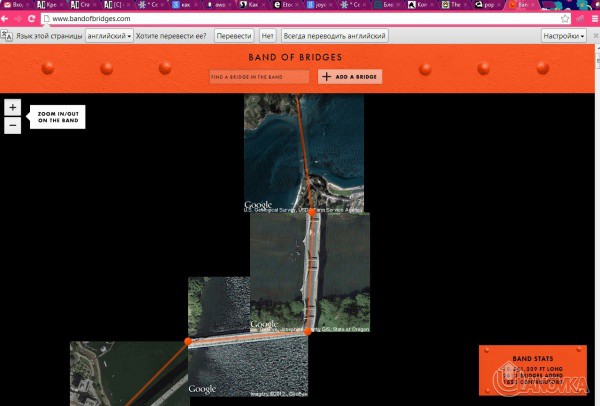This screenshot has width=600, height=406.
Task: Switch to the 'joy:' Google tab
Action: 318,5
